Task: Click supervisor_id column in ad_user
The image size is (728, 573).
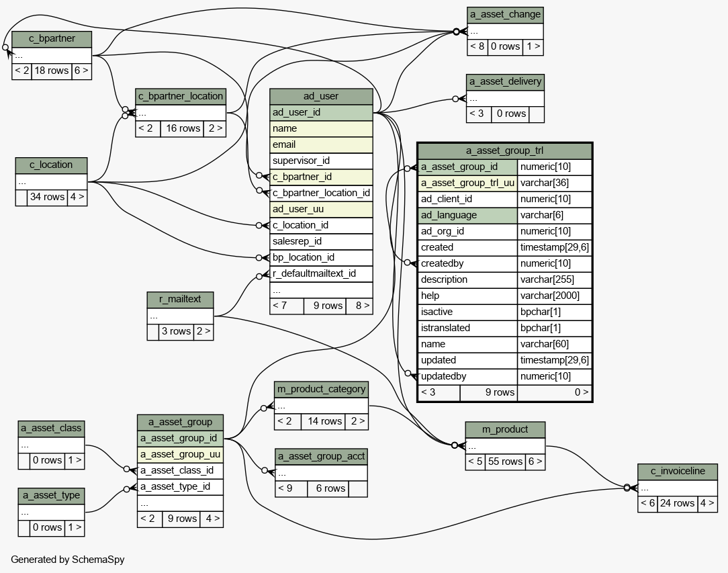Action: [321, 161]
